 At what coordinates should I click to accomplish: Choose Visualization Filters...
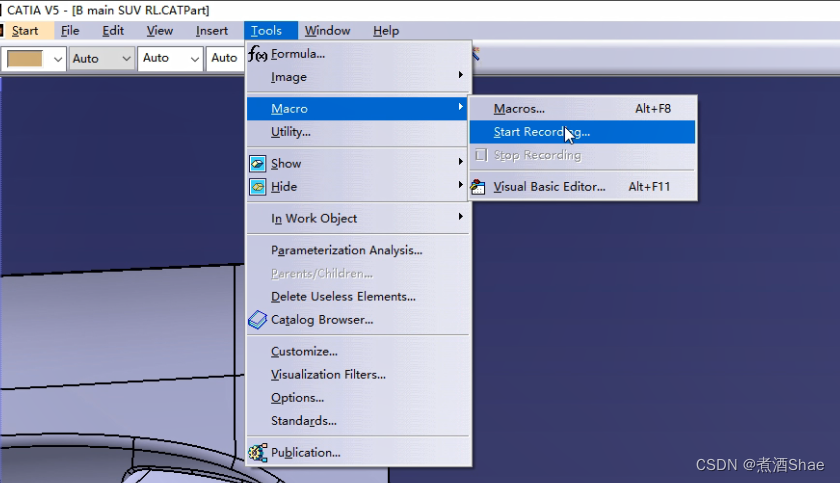358,375
